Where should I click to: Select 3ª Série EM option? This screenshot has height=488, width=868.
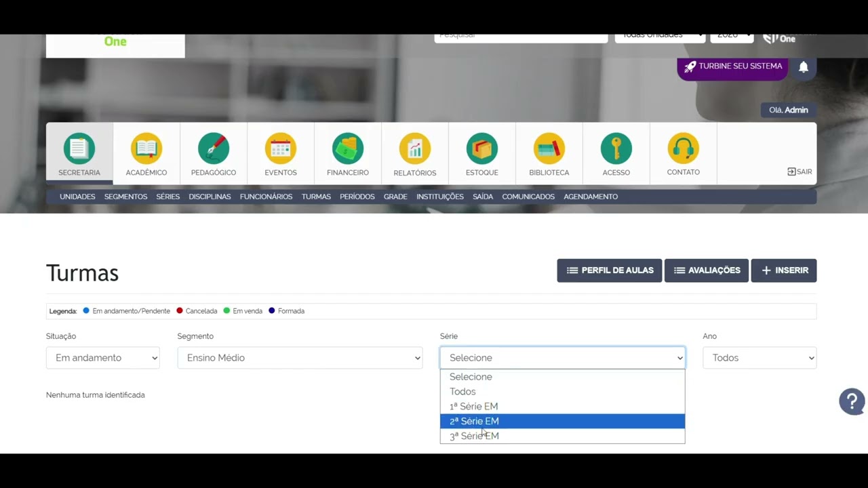click(x=562, y=436)
